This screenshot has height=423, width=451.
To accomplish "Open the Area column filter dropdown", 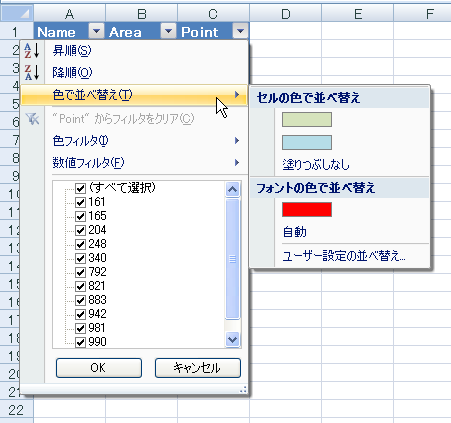I will point(168,31).
